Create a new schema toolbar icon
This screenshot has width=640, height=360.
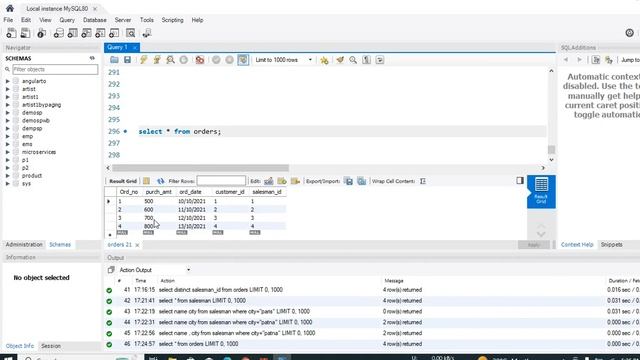pyautogui.click(x=58, y=33)
